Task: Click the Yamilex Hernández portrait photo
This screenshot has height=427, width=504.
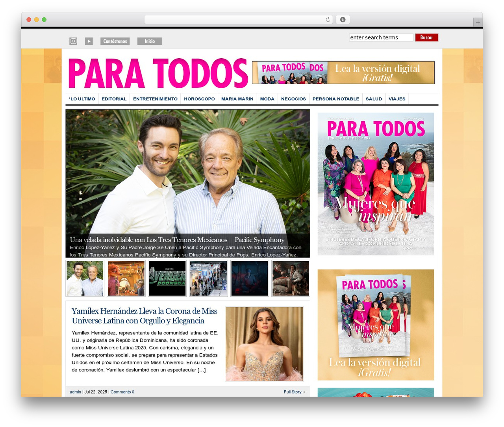Action: [x=264, y=344]
